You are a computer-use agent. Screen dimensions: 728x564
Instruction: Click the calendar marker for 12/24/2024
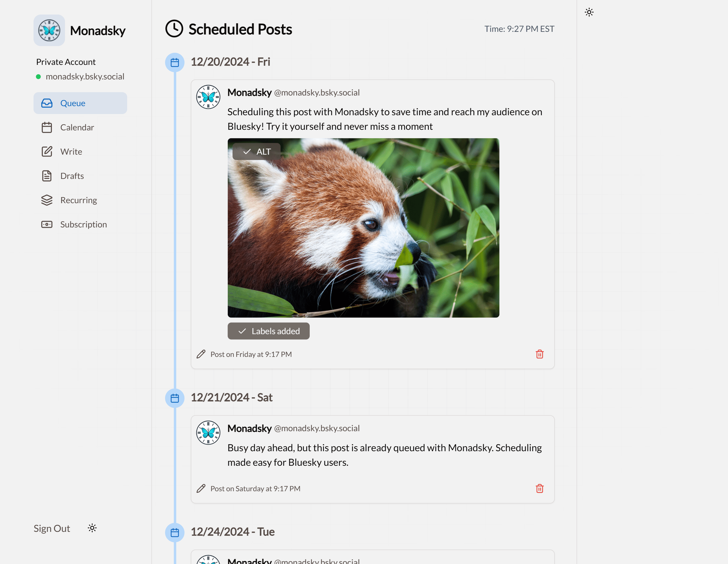pyautogui.click(x=175, y=532)
